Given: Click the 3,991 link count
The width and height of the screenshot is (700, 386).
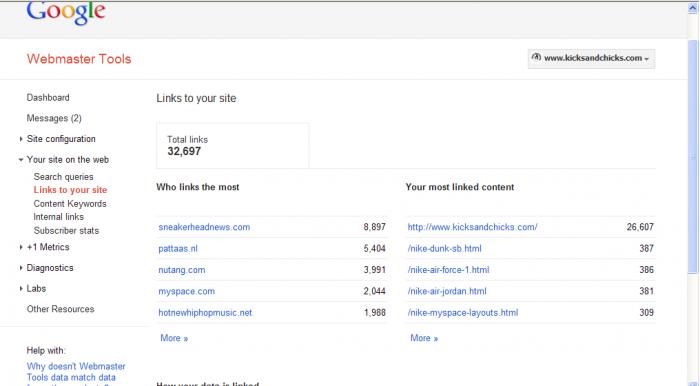Looking at the screenshot, I should click(375, 270).
